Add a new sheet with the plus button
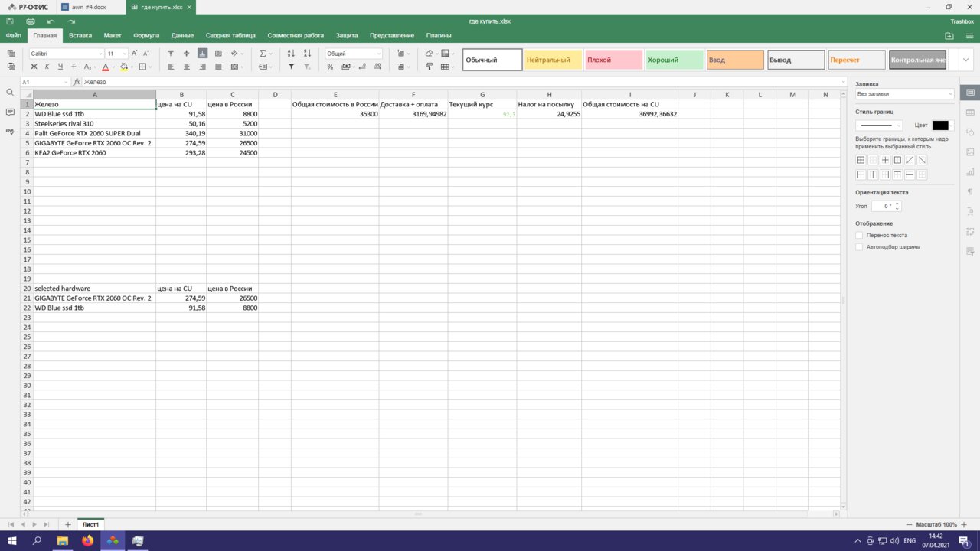 (x=68, y=524)
